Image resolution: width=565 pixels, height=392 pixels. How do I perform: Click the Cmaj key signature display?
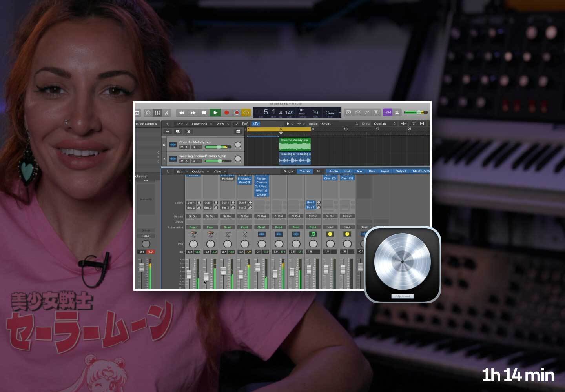(x=330, y=113)
